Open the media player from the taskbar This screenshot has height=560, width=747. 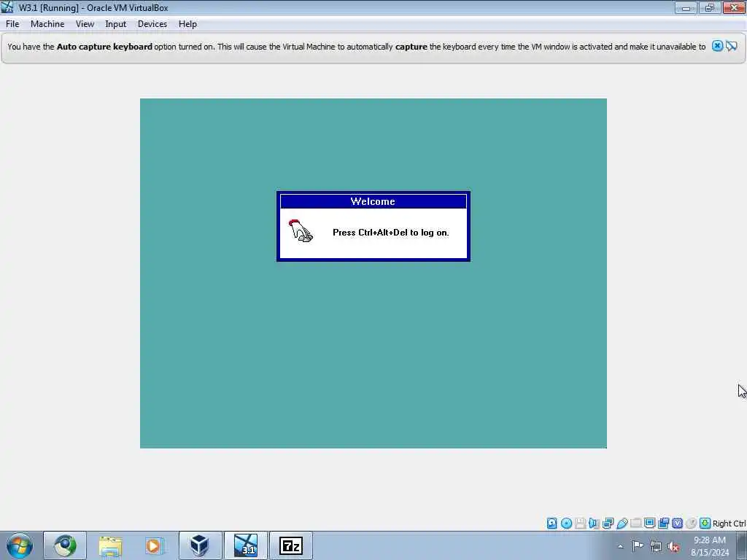pos(155,545)
